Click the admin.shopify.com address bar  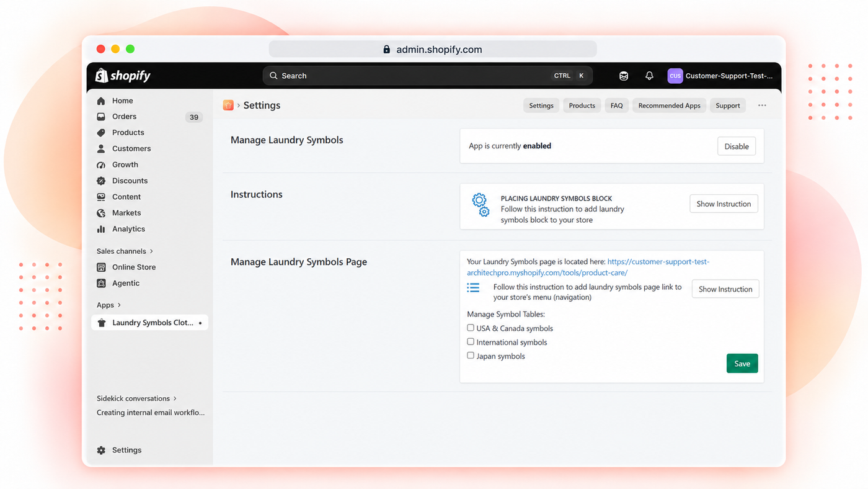coord(433,50)
